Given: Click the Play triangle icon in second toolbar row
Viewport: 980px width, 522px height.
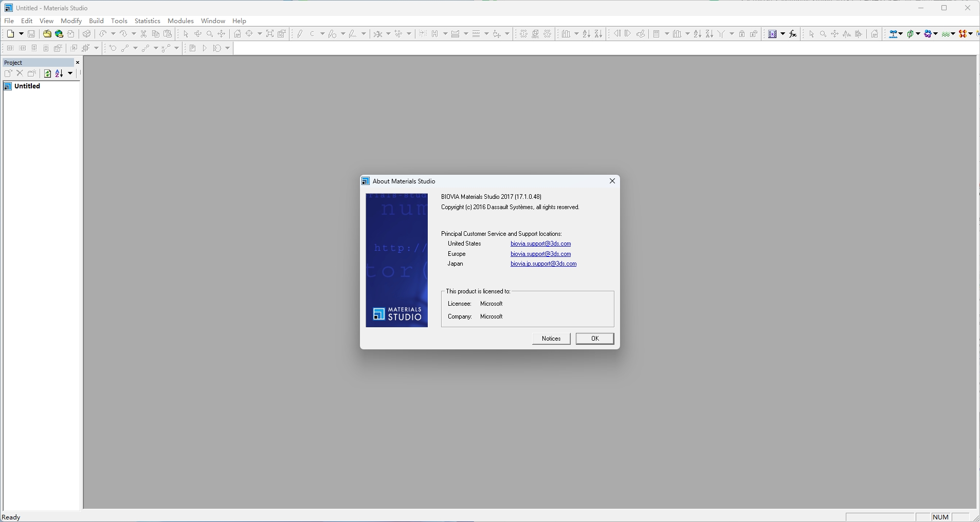Looking at the screenshot, I should click(x=205, y=48).
